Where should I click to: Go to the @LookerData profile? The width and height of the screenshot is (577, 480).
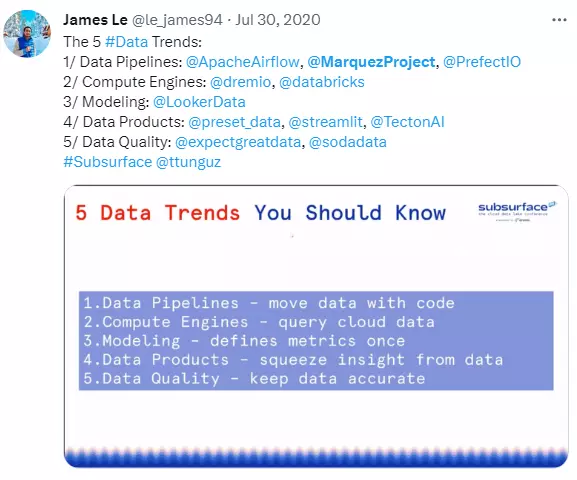(199, 102)
